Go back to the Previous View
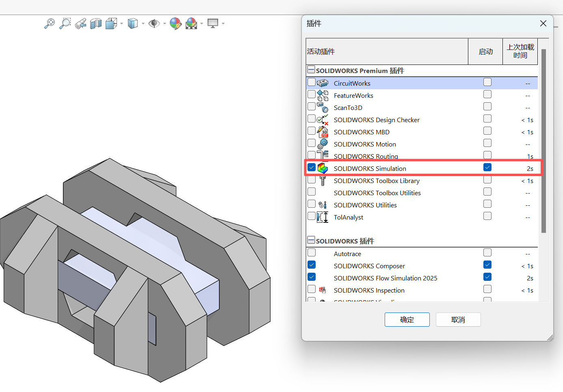 pos(80,24)
